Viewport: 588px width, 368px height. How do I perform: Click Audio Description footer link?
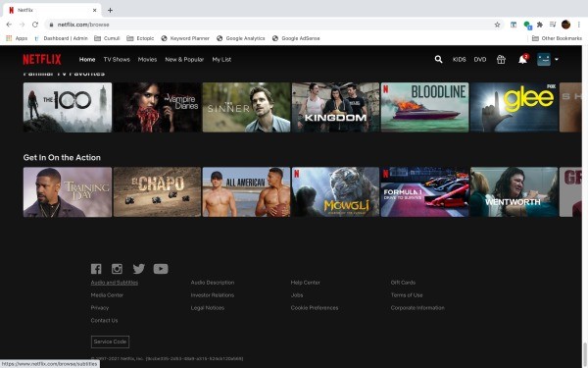click(x=213, y=283)
